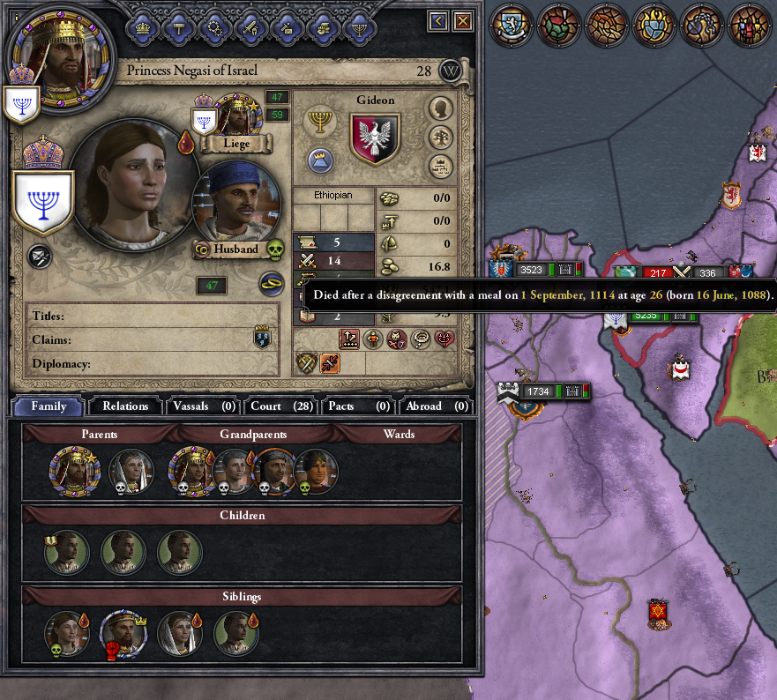
Task: Click the Jewish menorah religion icon
Action: pos(320,122)
